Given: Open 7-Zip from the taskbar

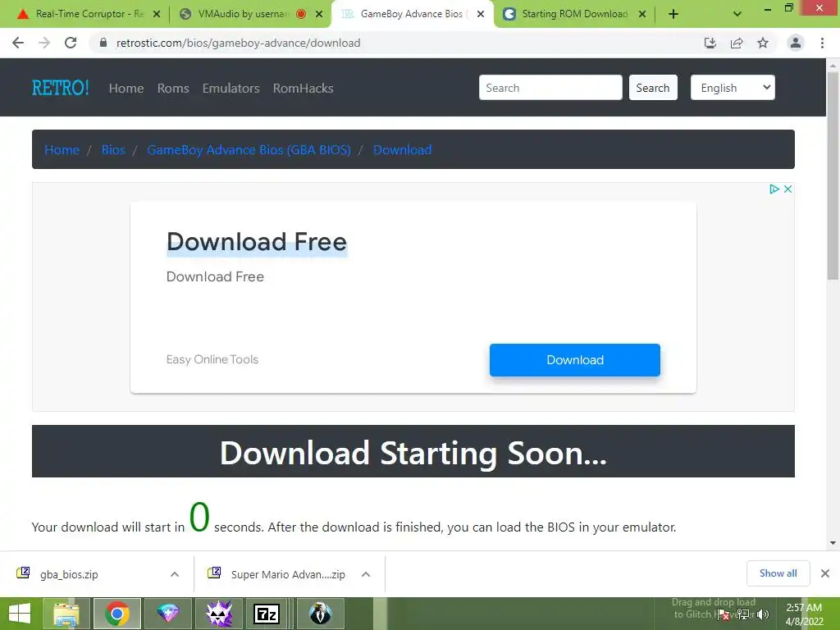Looking at the screenshot, I should point(267,614).
